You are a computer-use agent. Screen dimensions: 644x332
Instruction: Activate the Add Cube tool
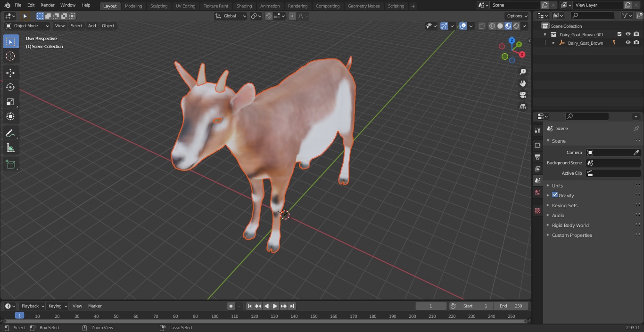[10, 164]
